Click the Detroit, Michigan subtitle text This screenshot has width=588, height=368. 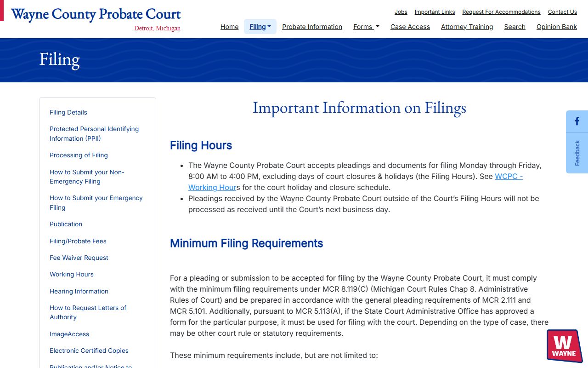click(157, 29)
